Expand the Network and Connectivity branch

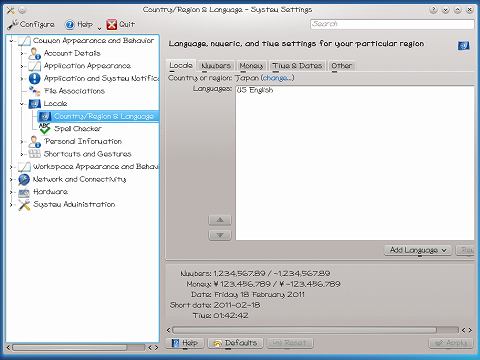pyautogui.click(x=12, y=180)
